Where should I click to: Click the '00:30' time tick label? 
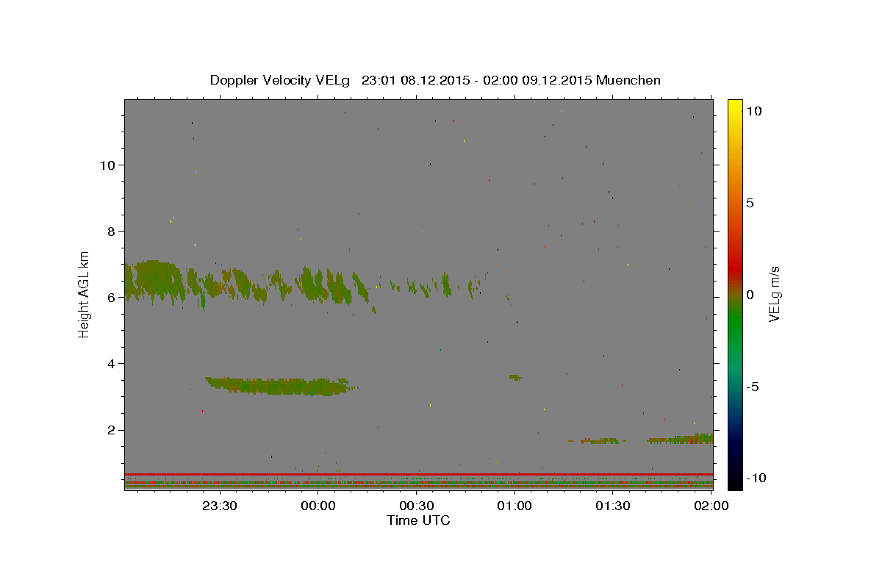tap(417, 506)
